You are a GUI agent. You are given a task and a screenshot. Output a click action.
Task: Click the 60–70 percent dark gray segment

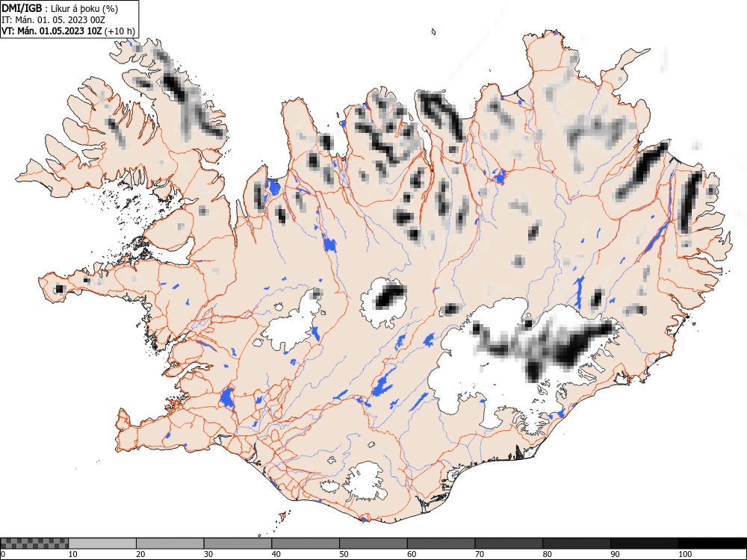441,544
